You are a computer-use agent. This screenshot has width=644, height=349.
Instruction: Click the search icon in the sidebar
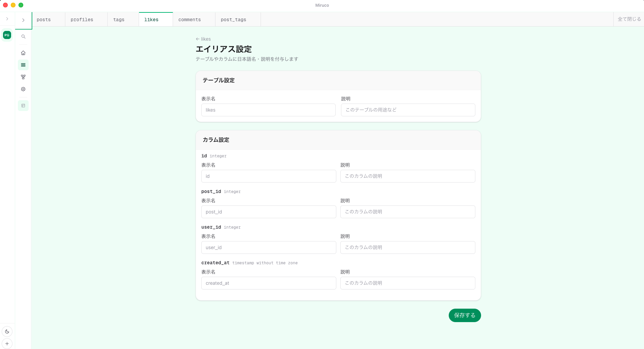click(23, 37)
